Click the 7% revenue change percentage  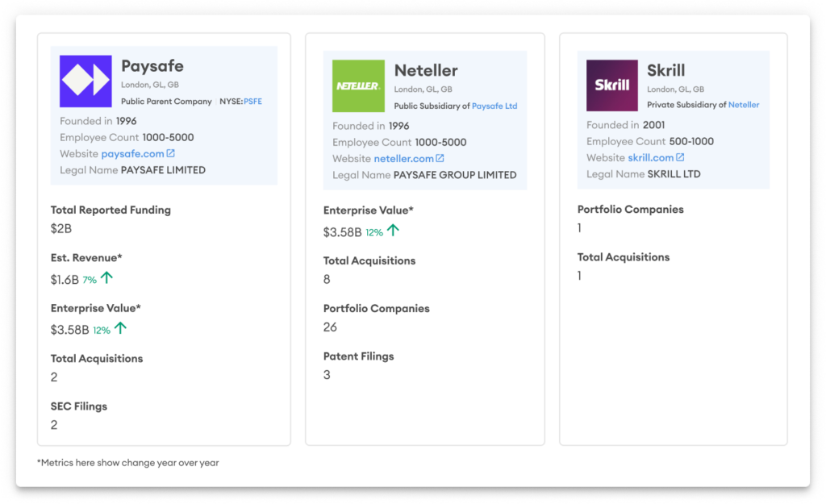(90, 280)
